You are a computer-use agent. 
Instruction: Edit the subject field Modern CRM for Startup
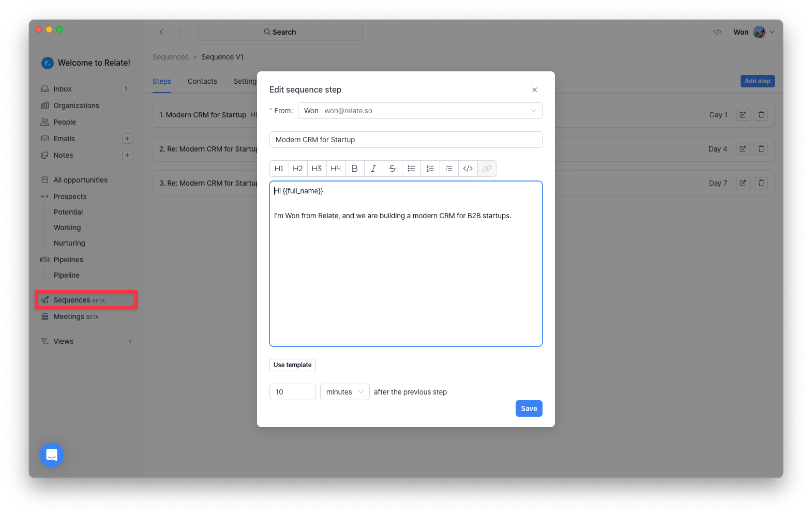tap(406, 140)
